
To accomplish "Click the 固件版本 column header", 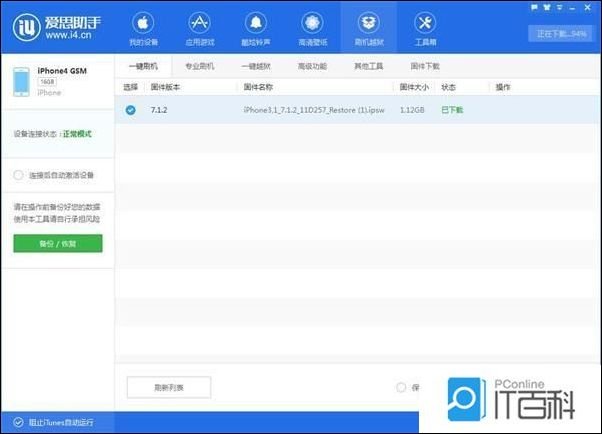I will (x=165, y=87).
